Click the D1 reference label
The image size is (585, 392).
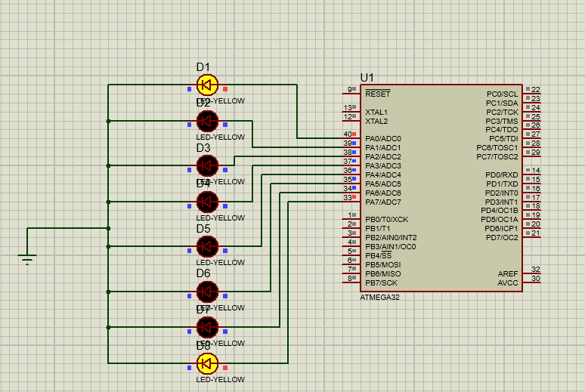pyautogui.click(x=203, y=67)
